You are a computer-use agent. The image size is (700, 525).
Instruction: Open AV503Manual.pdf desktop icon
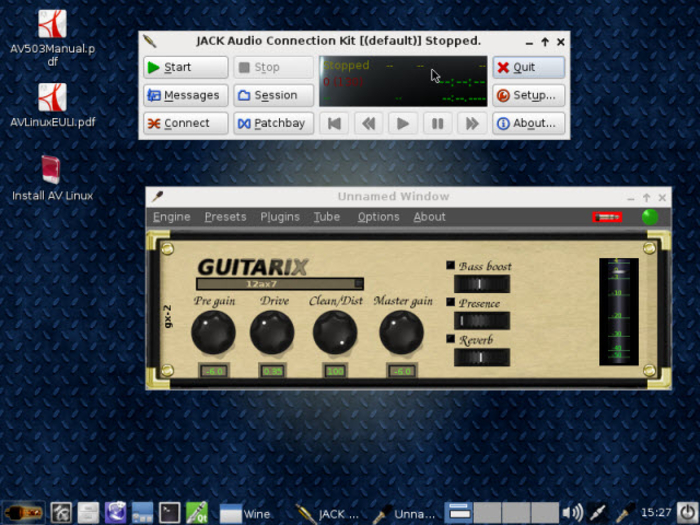click(x=52, y=24)
